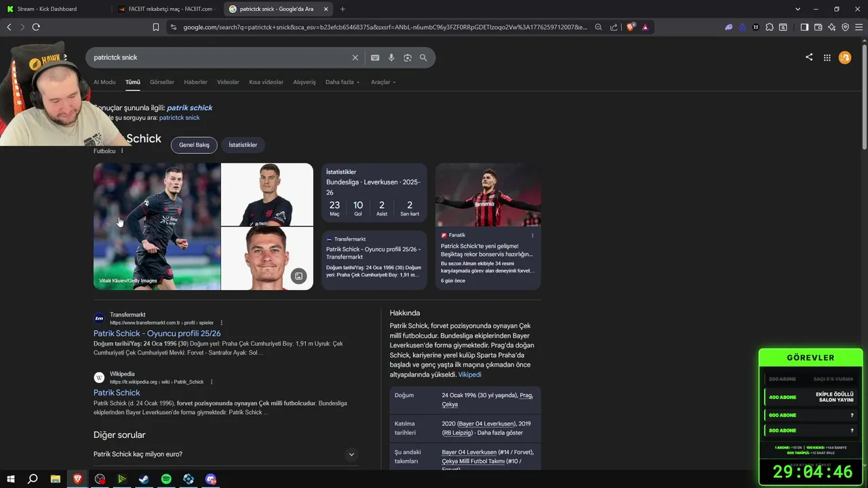Open the Brave Wallet icon
The width and height of the screenshot is (868, 488).
pos(818,27)
